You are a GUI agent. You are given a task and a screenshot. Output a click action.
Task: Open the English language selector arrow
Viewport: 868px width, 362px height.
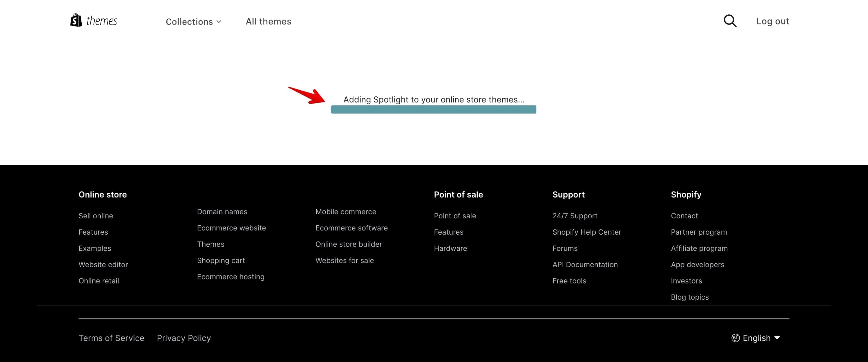click(x=777, y=337)
